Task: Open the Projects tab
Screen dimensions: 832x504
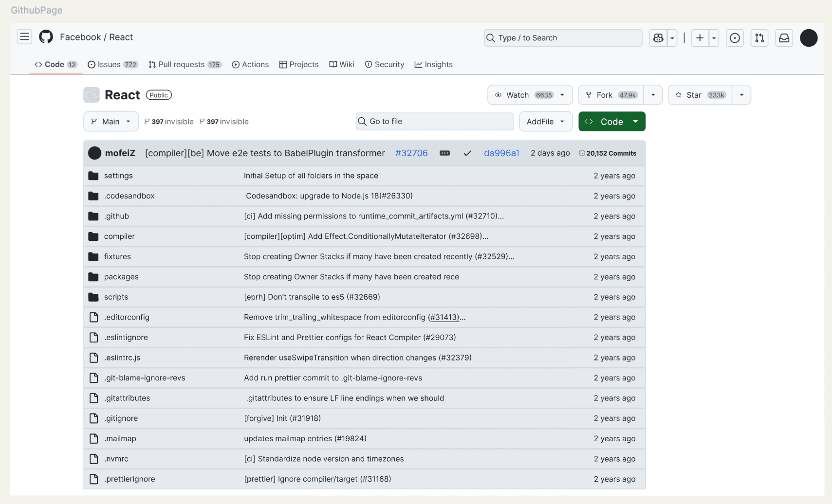Action: tap(299, 64)
